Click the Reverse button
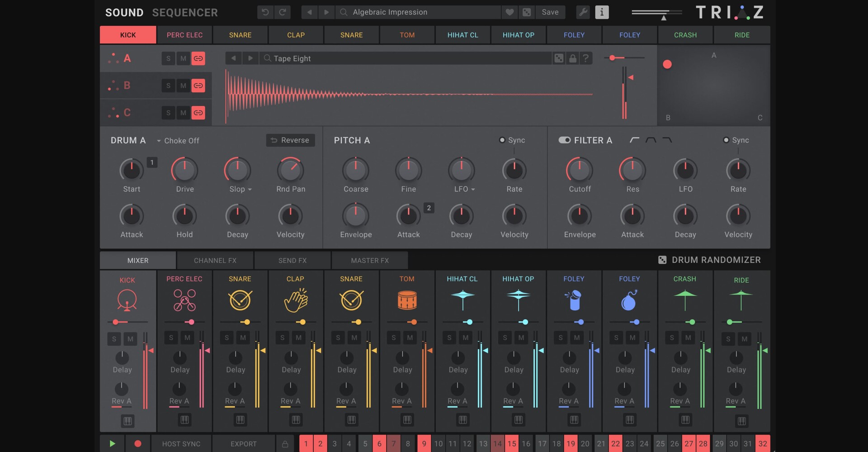The height and width of the screenshot is (452, 868). click(290, 140)
